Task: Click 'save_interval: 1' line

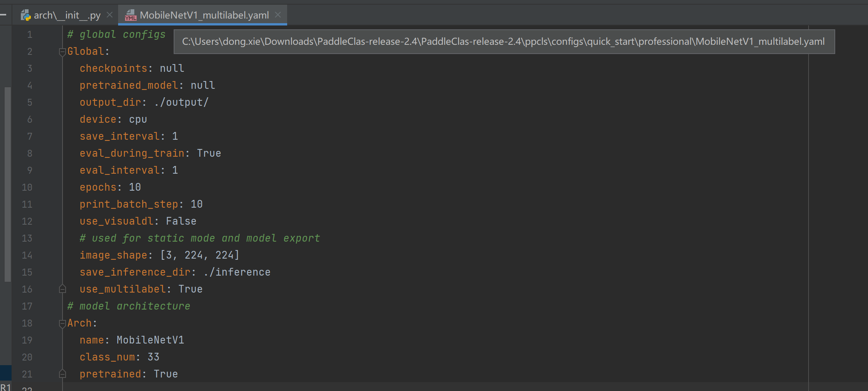Action: click(x=129, y=136)
